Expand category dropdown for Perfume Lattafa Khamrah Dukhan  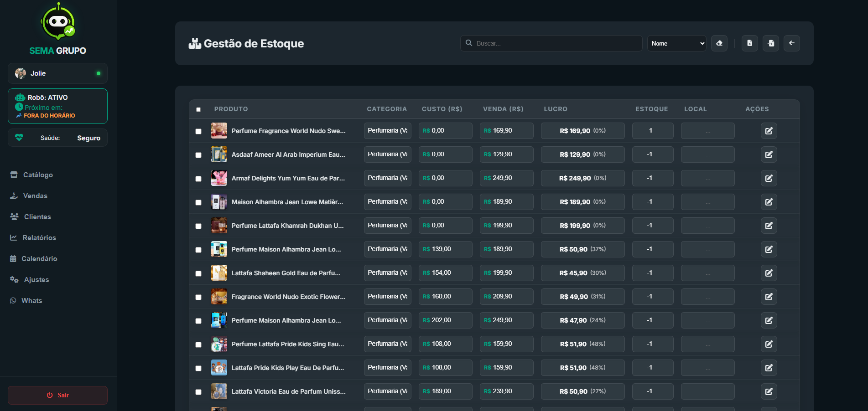point(388,226)
